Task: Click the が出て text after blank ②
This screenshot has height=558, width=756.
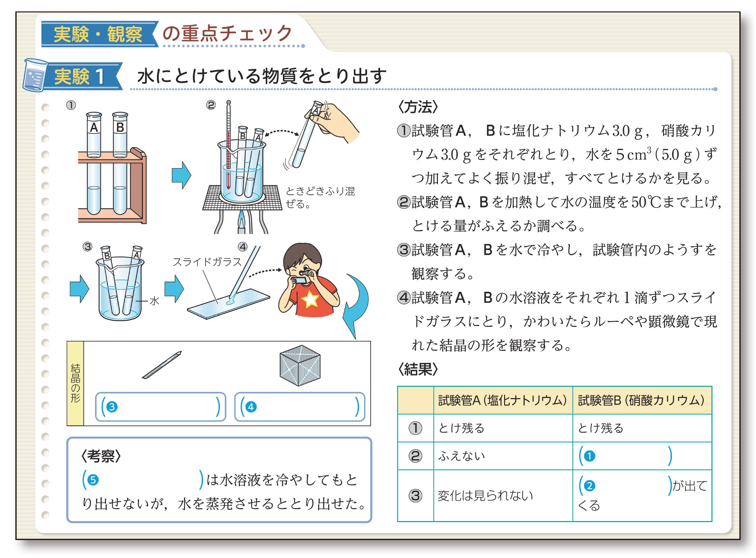Action: coord(690,486)
